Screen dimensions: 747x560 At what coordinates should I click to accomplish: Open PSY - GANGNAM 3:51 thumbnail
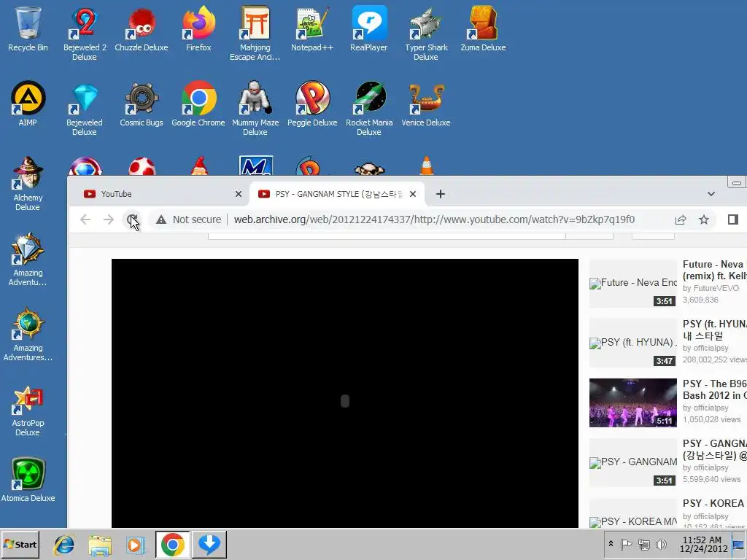click(x=632, y=462)
